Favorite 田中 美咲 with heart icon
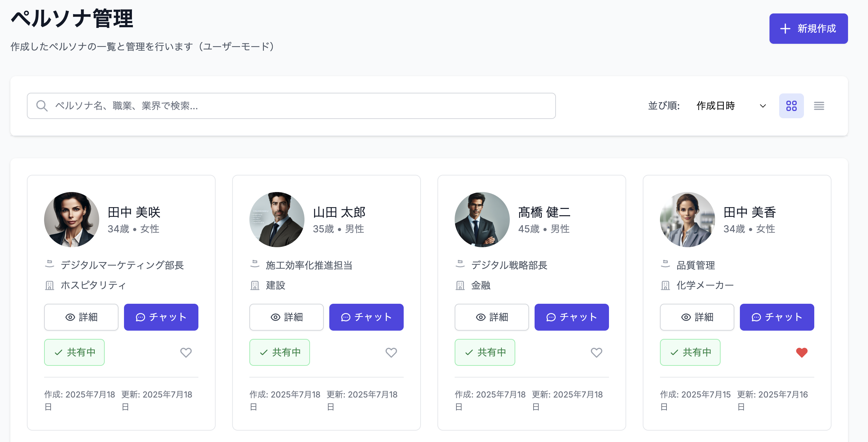This screenshot has height=442, width=868. point(186,352)
